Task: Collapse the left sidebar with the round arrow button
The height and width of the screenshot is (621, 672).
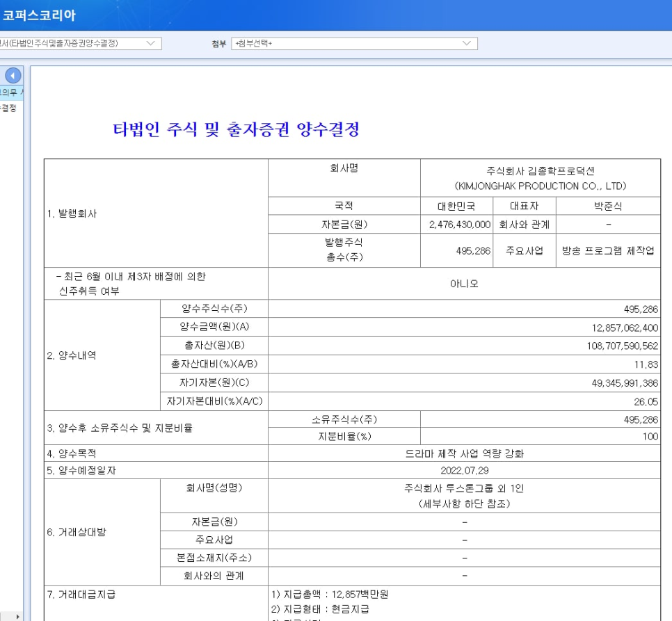Action: (13, 76)
